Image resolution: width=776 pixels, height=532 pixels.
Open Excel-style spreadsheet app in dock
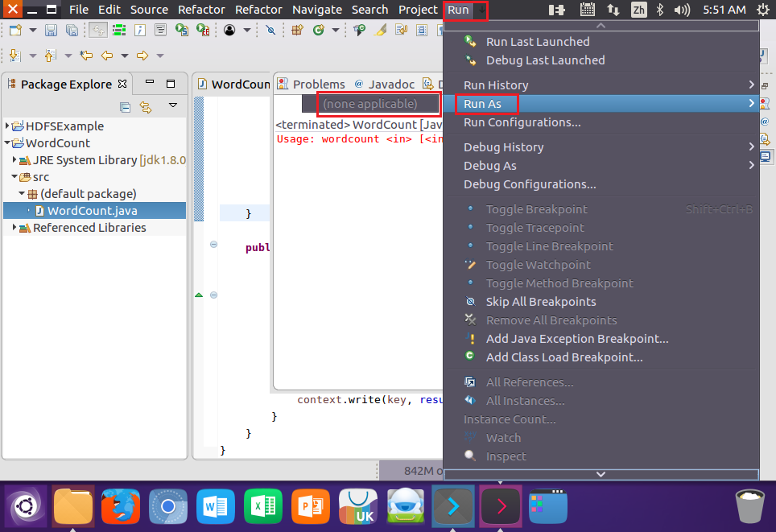click(x=262, y=505)
